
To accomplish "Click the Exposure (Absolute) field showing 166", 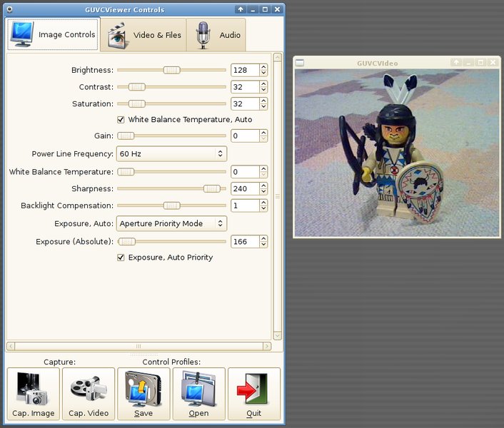I will coord(246,241).
